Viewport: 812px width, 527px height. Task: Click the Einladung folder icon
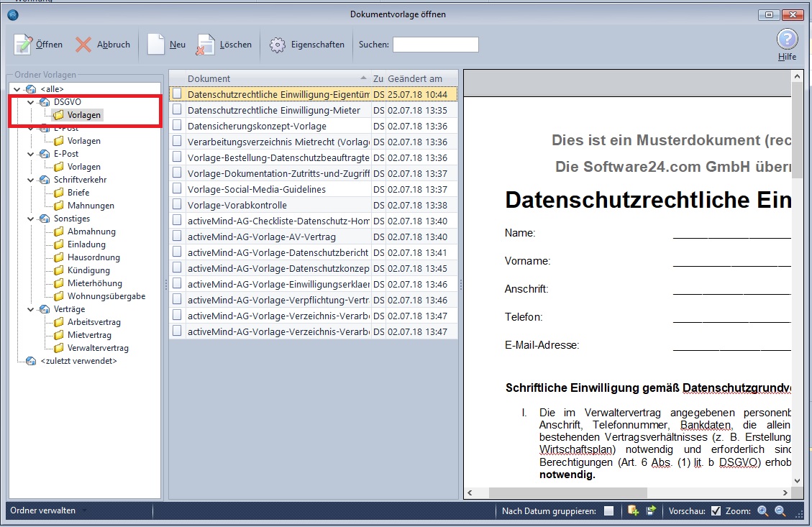(59, 244)
